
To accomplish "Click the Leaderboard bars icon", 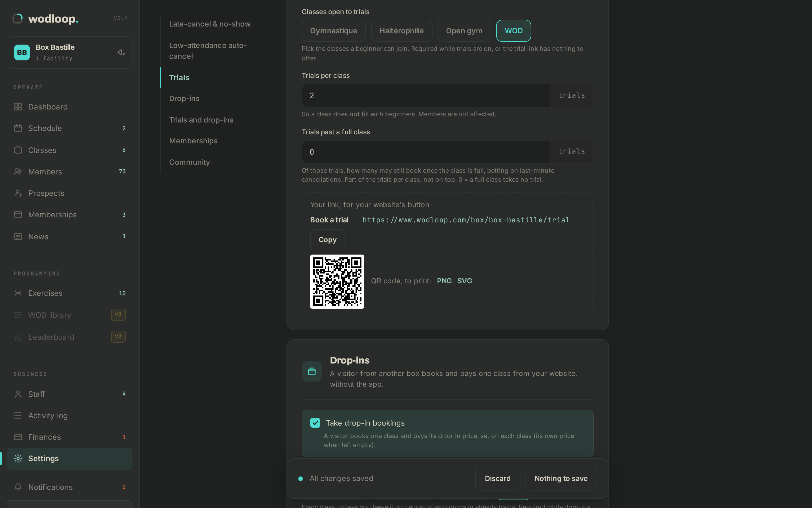I will [x=18, y=337].
